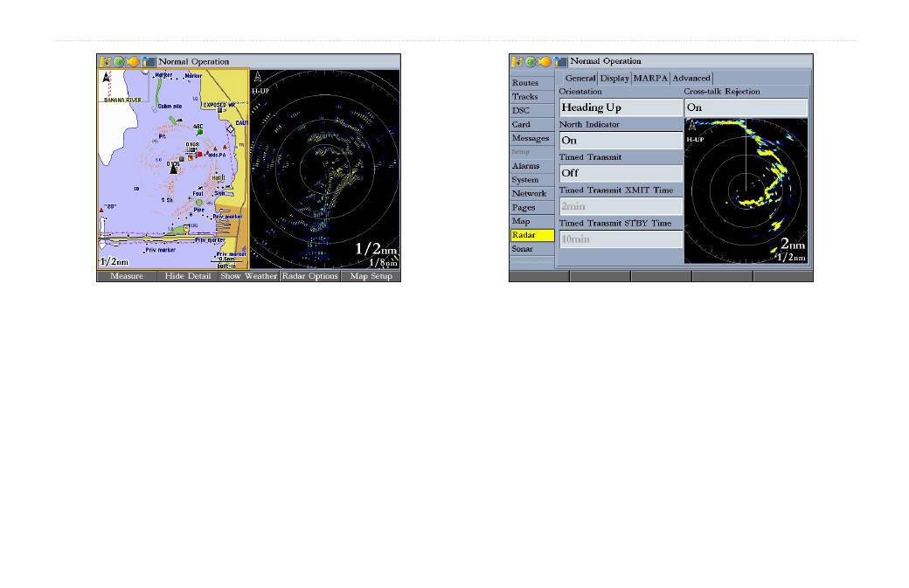Screen dimensions: 909x588
Task: Select Alarms in the side menu
Action: tap(532, 166)
